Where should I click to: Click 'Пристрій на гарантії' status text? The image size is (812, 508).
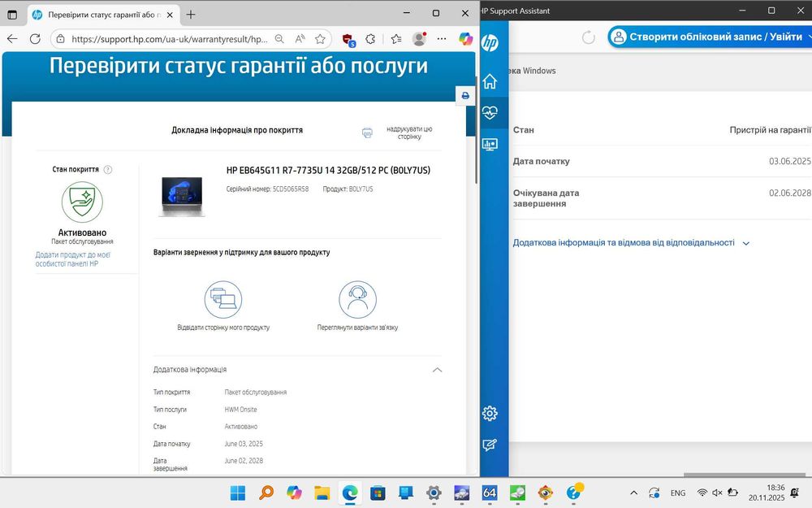[x=770, y=130]
